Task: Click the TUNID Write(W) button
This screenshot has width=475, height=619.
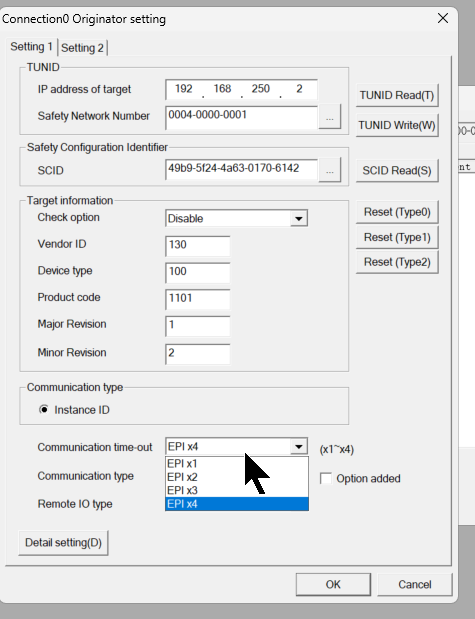Action: coord(397,125)
